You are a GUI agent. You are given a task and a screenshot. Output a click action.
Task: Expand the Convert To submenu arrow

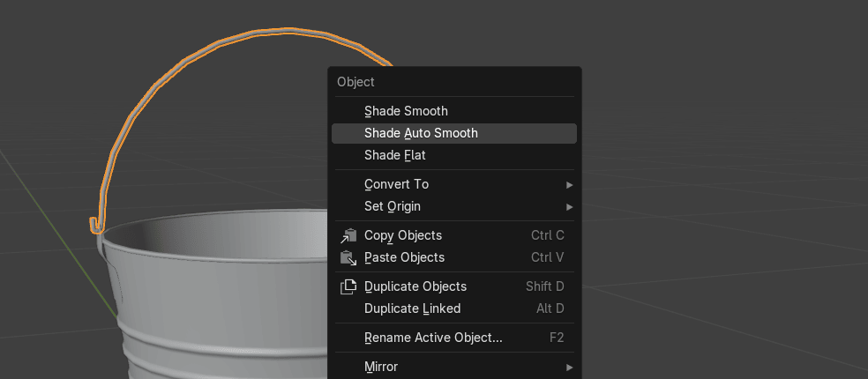569,185
